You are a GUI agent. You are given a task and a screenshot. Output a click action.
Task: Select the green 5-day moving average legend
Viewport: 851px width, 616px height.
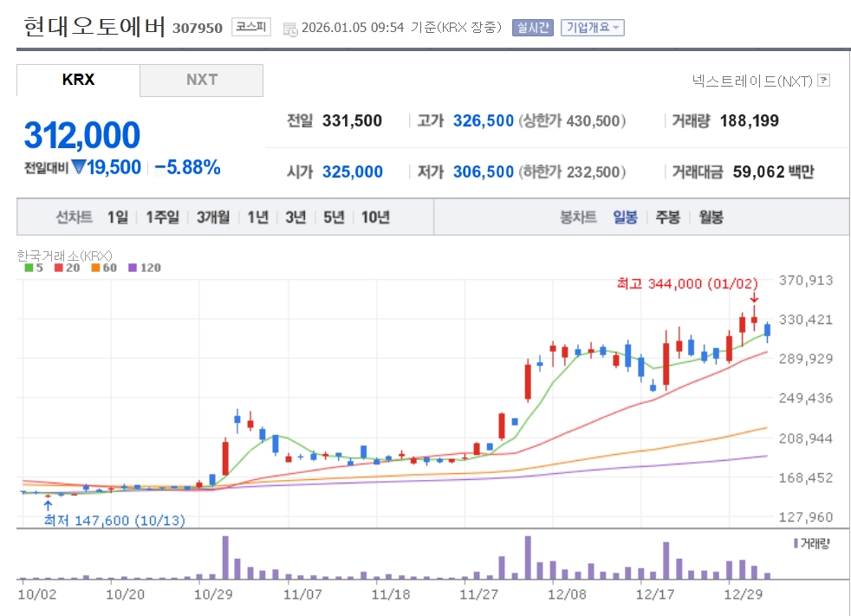[34, 268]
